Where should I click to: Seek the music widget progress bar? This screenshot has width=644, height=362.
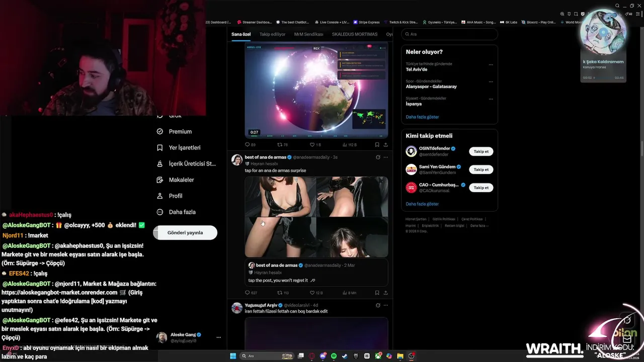603,78
